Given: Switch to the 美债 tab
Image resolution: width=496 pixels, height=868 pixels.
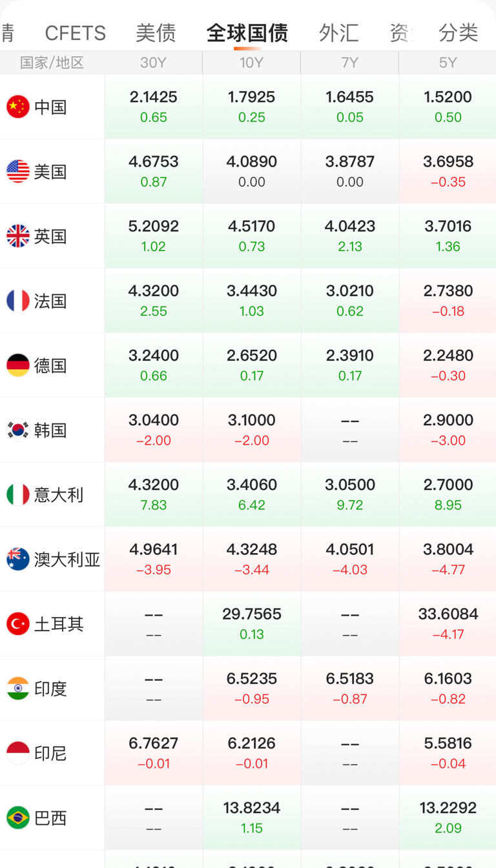Looking at the screenshot, I should (x=156, y=33).
